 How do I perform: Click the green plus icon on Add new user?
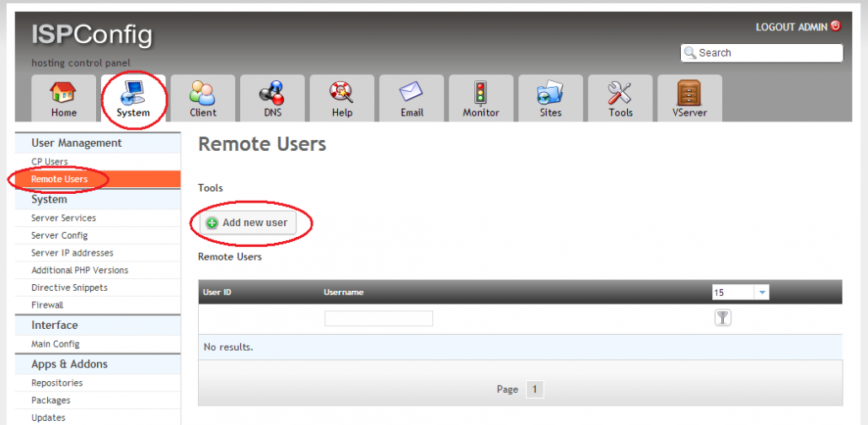click(212, 223)
